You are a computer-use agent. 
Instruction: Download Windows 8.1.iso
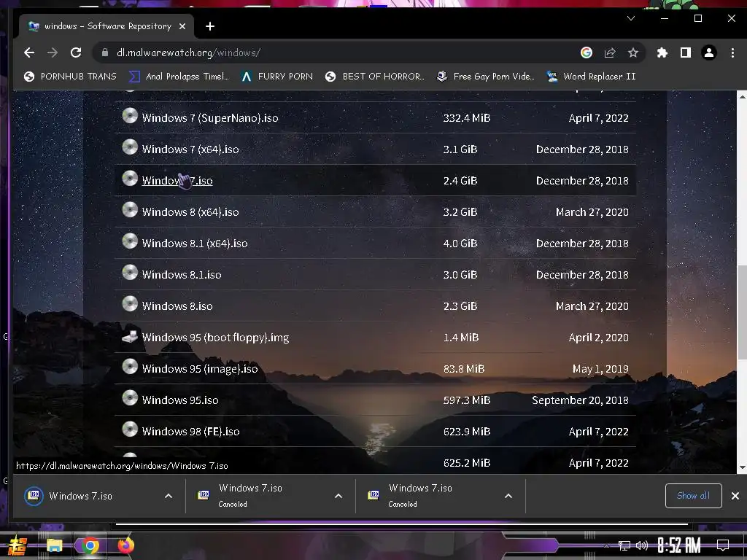(182, 275)
